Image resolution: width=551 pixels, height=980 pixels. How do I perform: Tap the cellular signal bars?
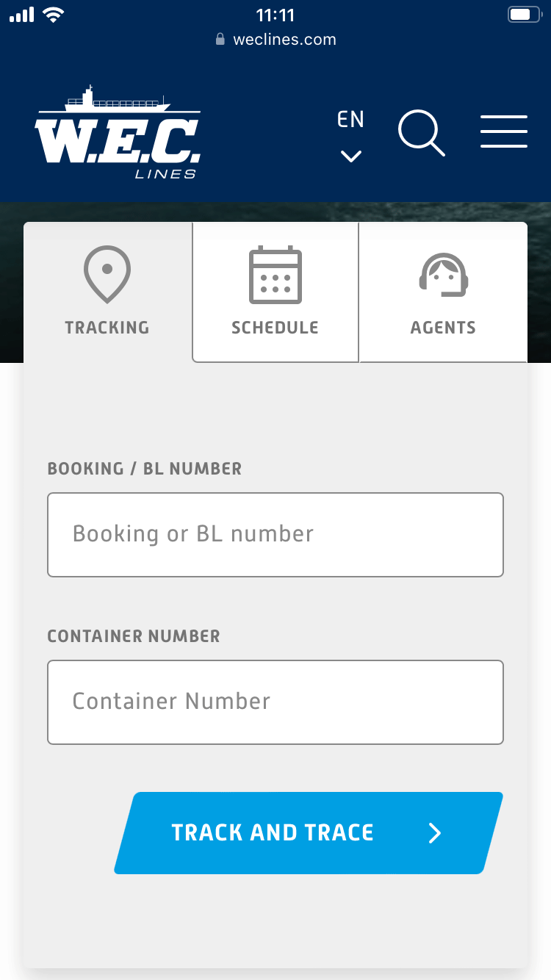coord(21,15)
